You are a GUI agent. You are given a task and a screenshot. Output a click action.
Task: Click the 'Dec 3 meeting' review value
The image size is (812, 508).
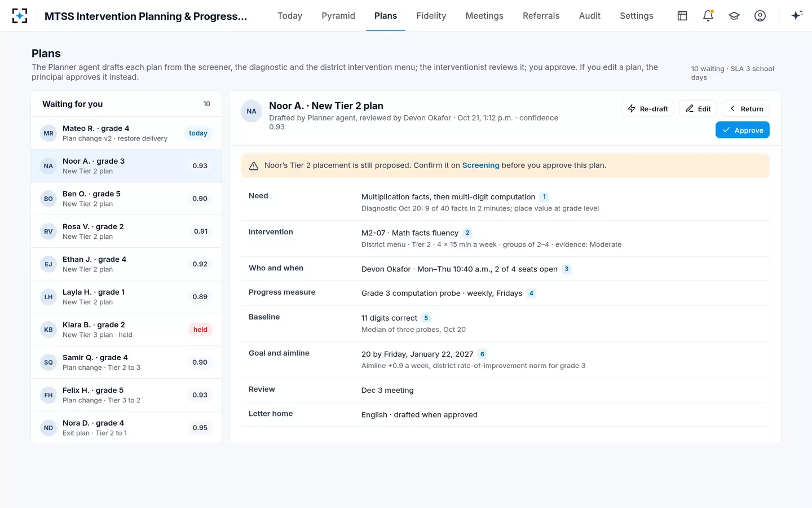coord(387,391)
